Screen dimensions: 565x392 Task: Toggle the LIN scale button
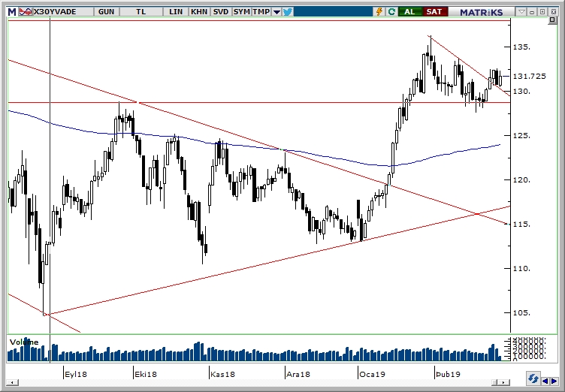click(176, 12)
